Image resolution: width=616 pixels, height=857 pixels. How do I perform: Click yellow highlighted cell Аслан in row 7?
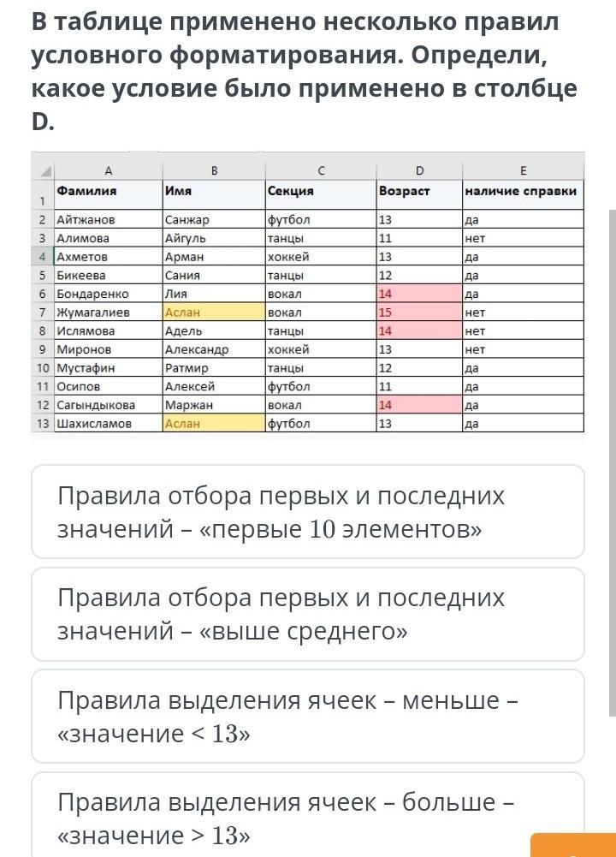click(x=214, y=312)
